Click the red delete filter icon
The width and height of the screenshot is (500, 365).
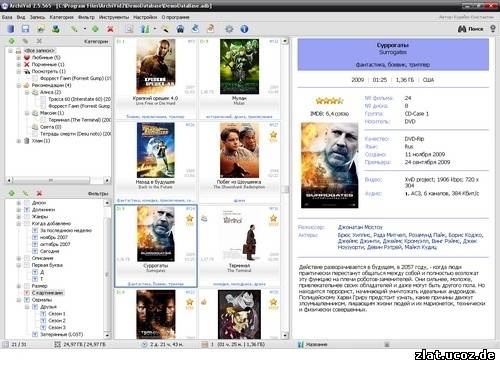click(x=39, y=193)
